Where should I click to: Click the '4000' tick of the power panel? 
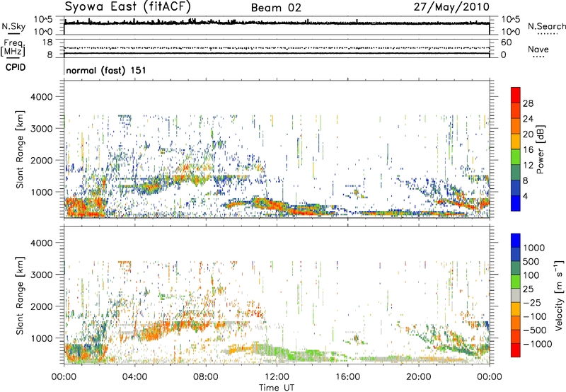coord(41,97)
